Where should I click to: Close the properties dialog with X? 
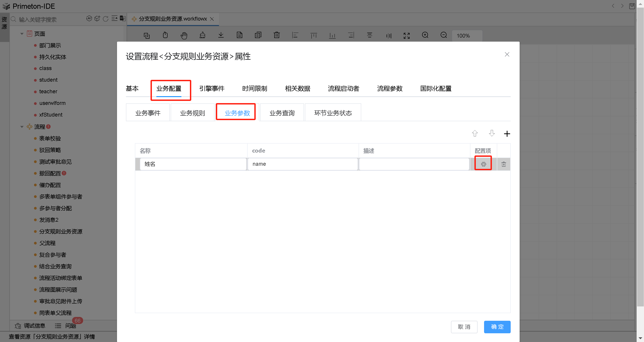[507, 55]
